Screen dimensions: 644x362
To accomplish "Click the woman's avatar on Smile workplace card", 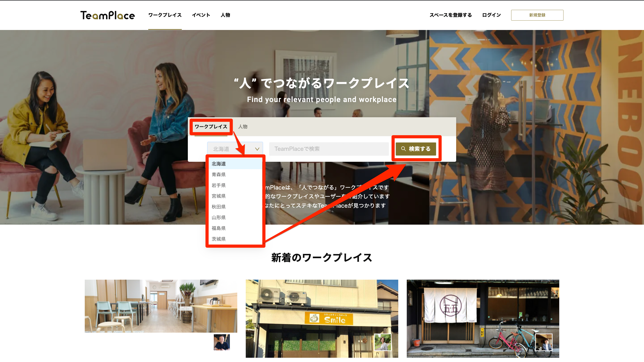I will (383, 342).
